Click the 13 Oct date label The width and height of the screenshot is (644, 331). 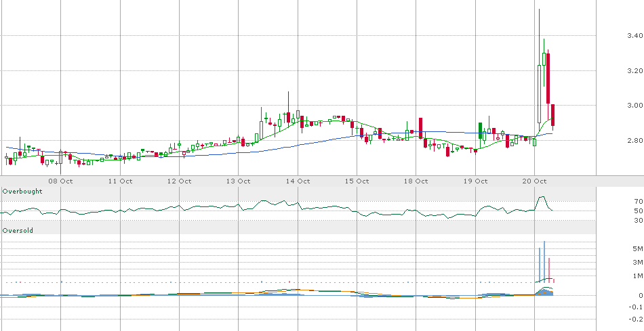click(239, 181)
